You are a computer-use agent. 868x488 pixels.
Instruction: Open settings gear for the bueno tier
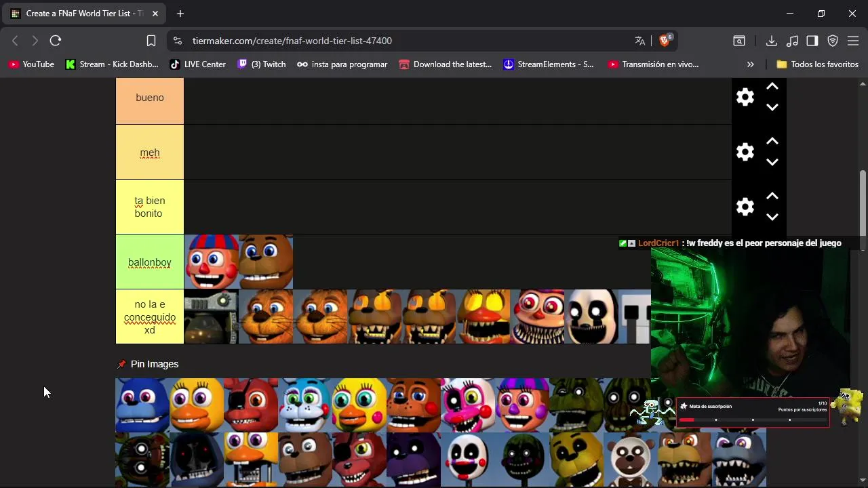(745, 97)
